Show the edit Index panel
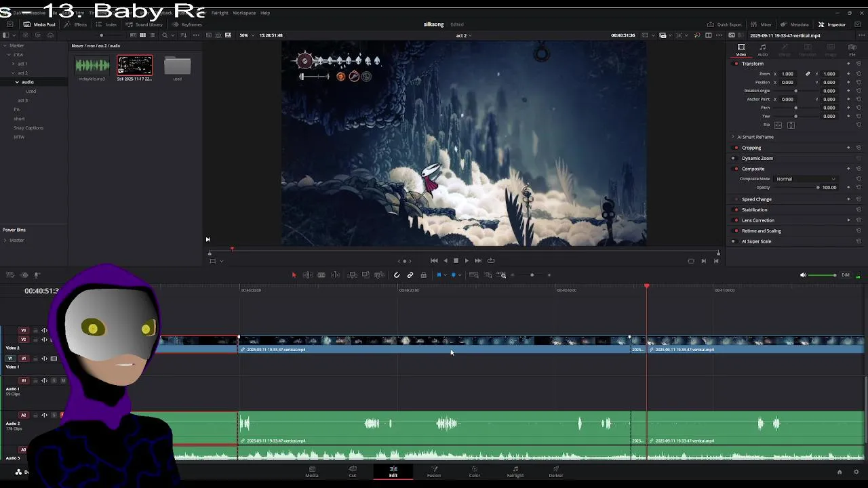Image resolution: width=868 pixels, height=488 pixels. tap(106, 24)
